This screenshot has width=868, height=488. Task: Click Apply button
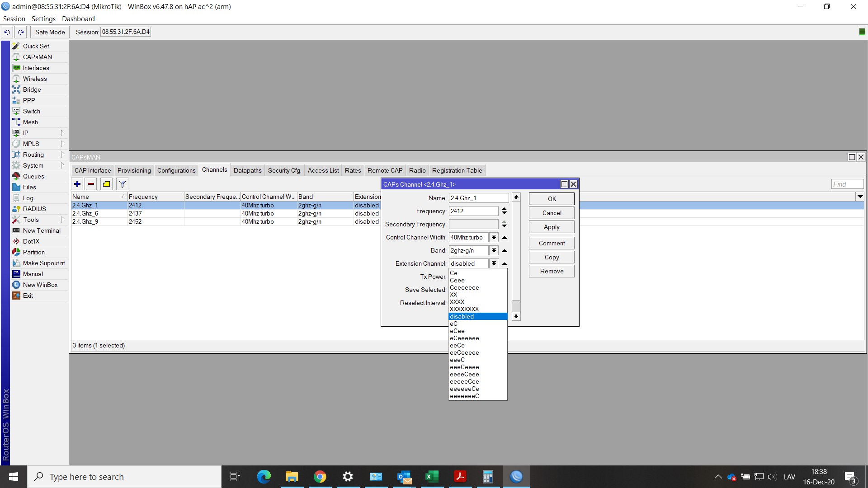552,227
